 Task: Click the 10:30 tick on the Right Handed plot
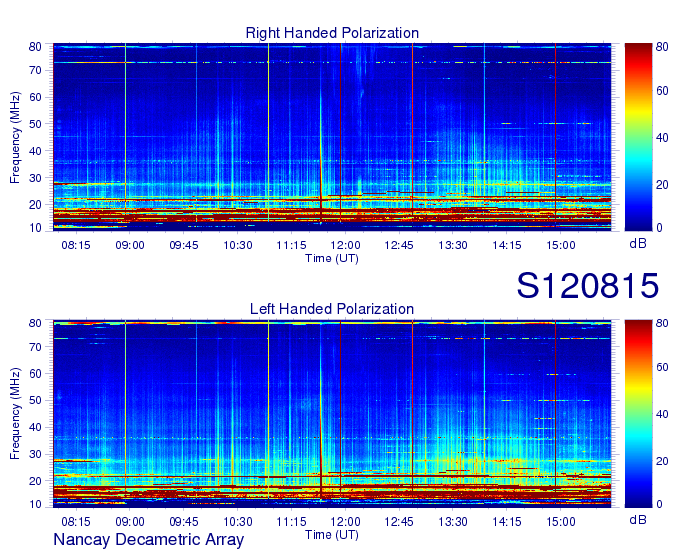coord(238,245)
